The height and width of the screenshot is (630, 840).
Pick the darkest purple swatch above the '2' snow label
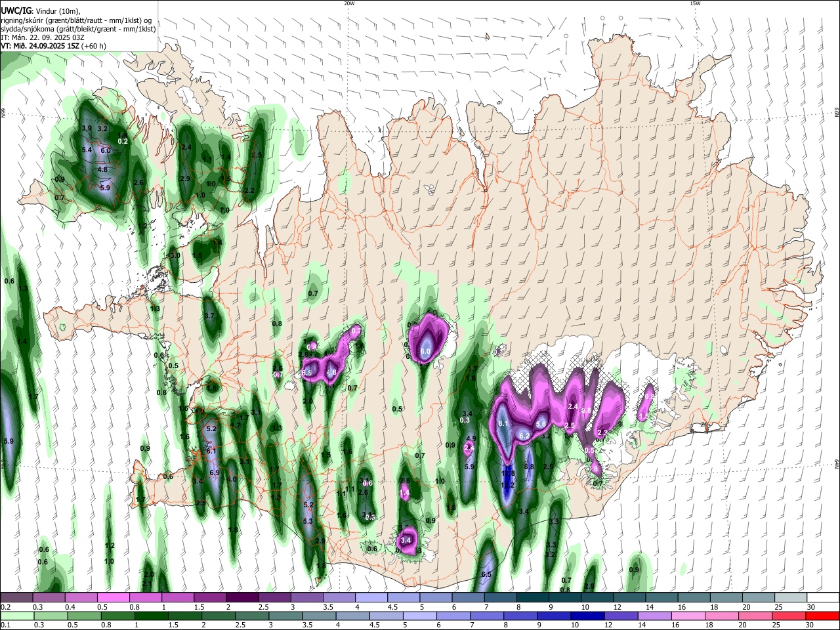(x=241, y=598)
